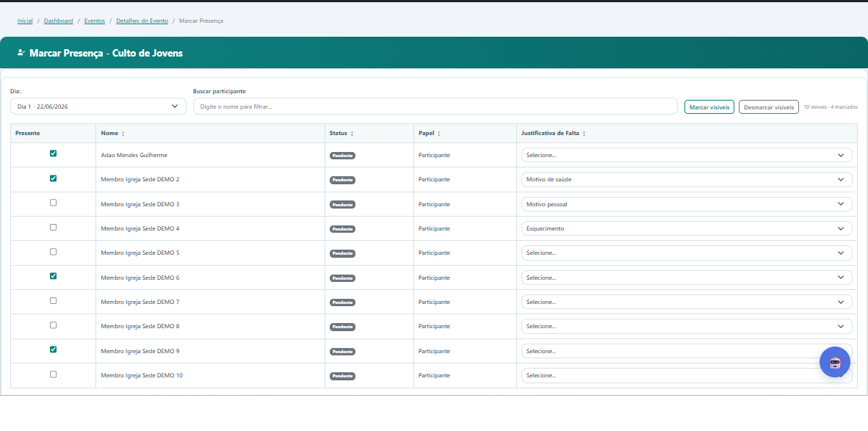The image size is (868, 431).
Task: Click the Marcar Presença breadcrumb text
Action: pos(201,21)
